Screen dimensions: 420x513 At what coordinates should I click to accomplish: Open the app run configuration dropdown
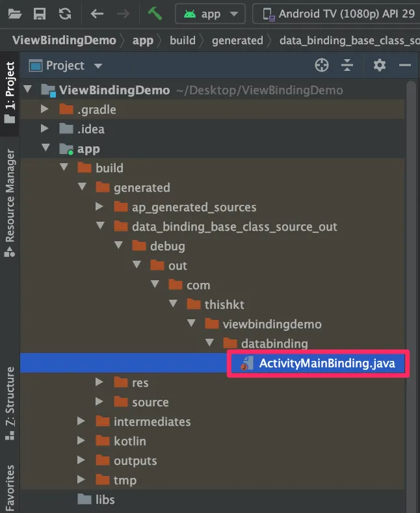click(211, 14)
